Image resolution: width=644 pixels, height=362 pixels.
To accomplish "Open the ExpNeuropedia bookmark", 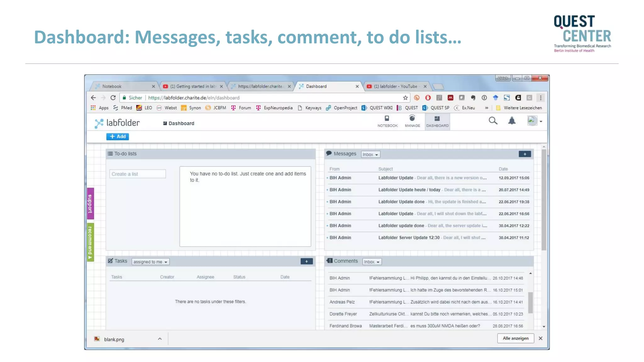I will point(274,108).
